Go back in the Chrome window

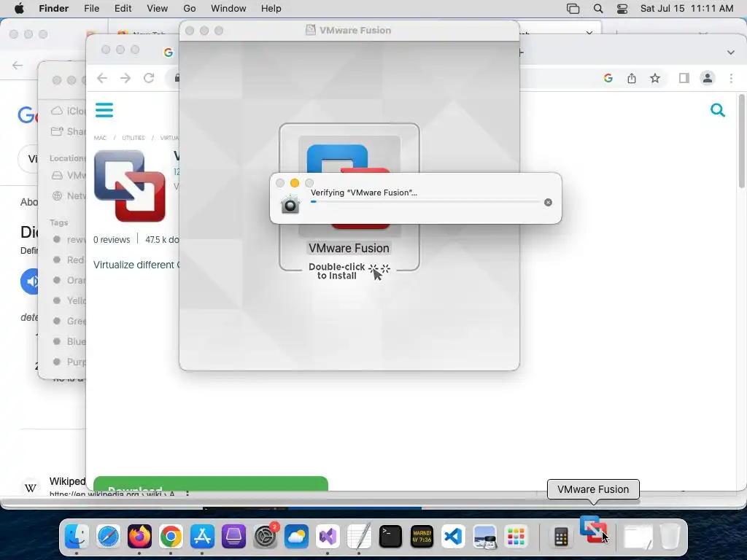pos(102,78)
